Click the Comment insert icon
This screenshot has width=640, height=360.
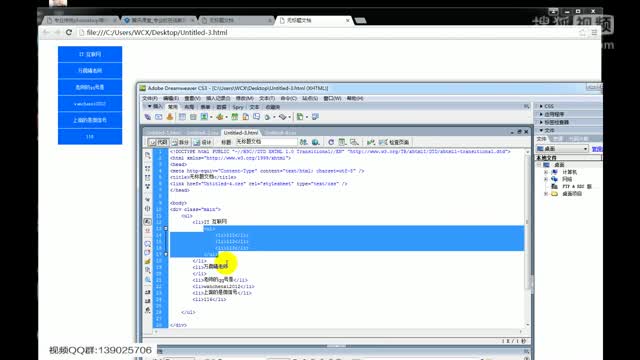coord(256,117)
